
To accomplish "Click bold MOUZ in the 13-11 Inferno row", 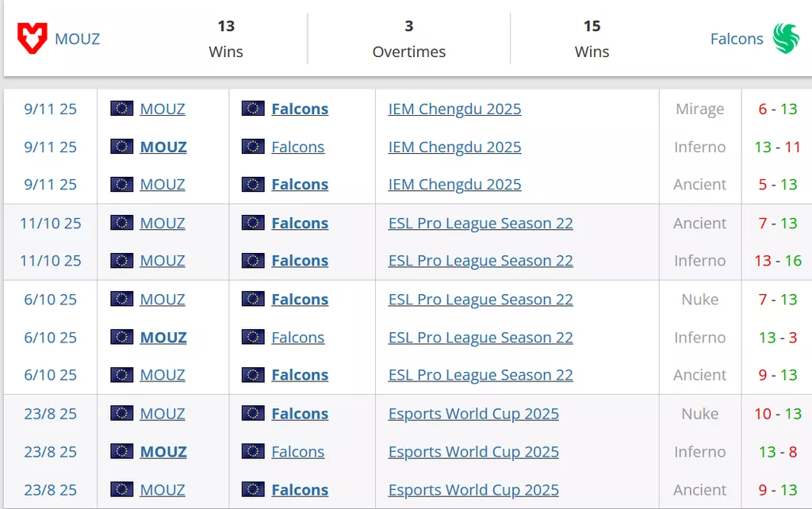I will (x=163, y=147).
